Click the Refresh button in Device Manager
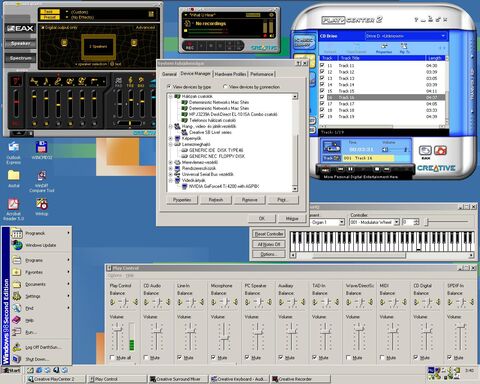Image resolution: width=480 pixels, height=384 pixels. point(216,200)
